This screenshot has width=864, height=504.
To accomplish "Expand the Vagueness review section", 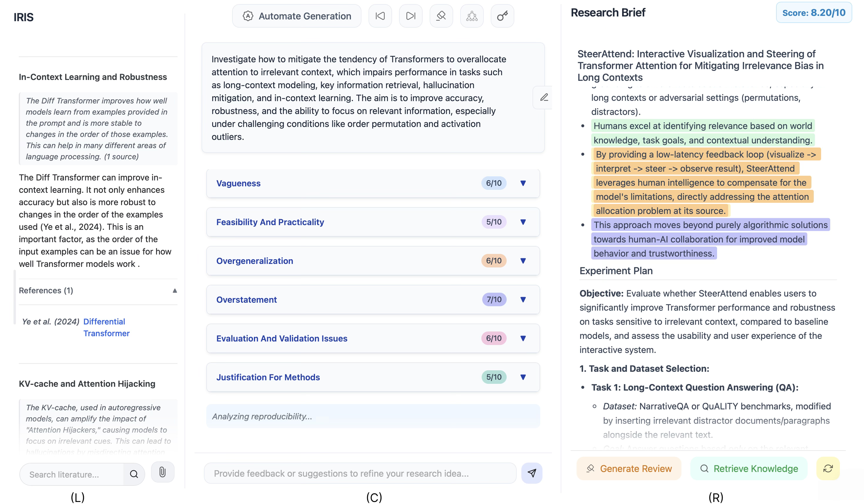I will pyautogui.click(x=523, y=183).
